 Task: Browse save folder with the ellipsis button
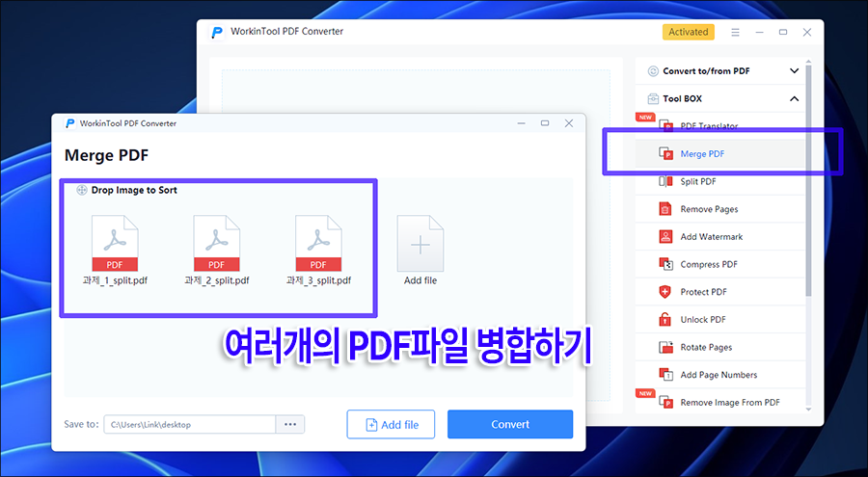pos(290,424)
